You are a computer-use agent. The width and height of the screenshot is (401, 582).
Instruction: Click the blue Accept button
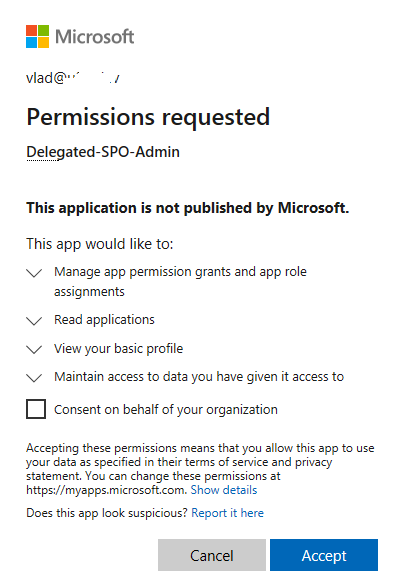[324, 555]
